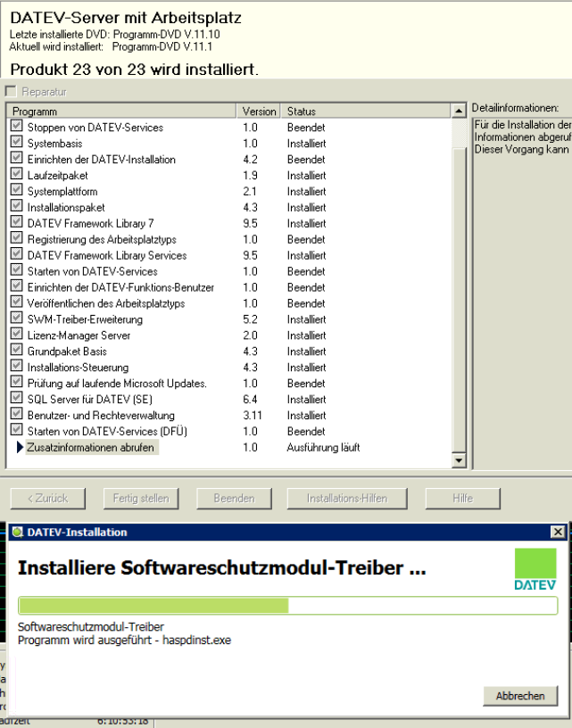572x728 pixels.
Task: Toggle checkbox next to Laufzeitpaket
Action: tap(16, 174)
